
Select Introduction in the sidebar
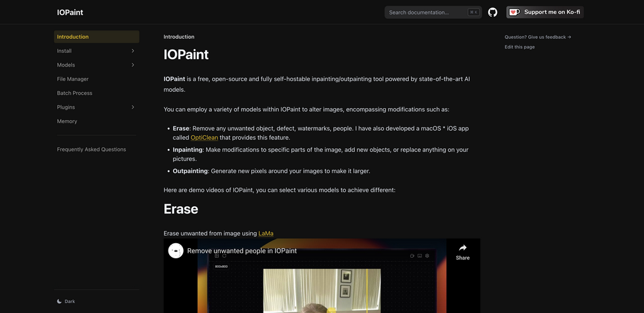click(x=96, y=37)
